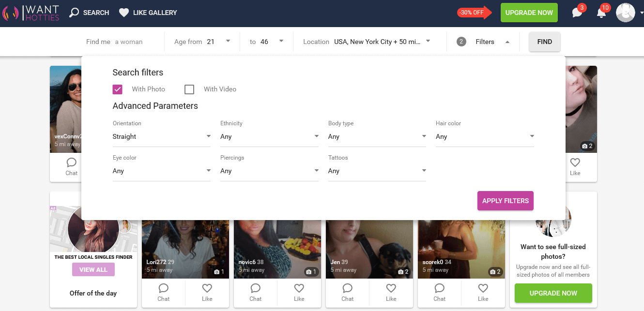Like Lori272's profile
The height and width of the screenshot is (311, 644).
click(207, 293)
